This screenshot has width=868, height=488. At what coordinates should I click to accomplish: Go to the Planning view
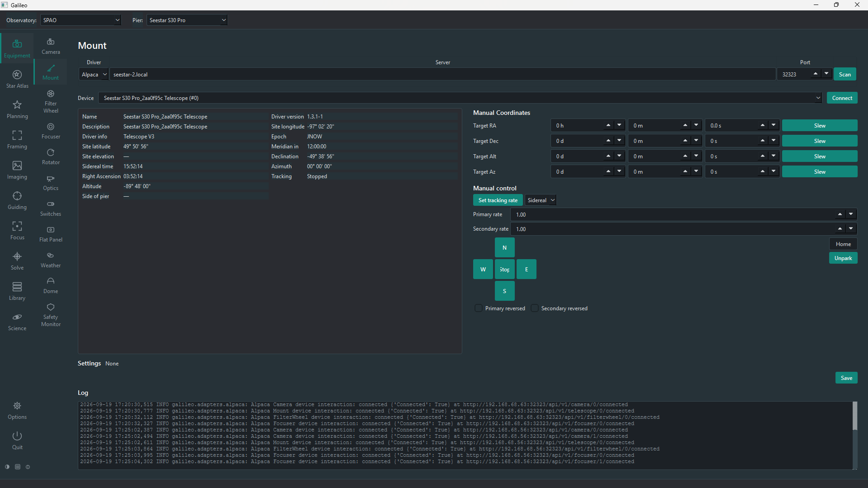pos(17,109)
